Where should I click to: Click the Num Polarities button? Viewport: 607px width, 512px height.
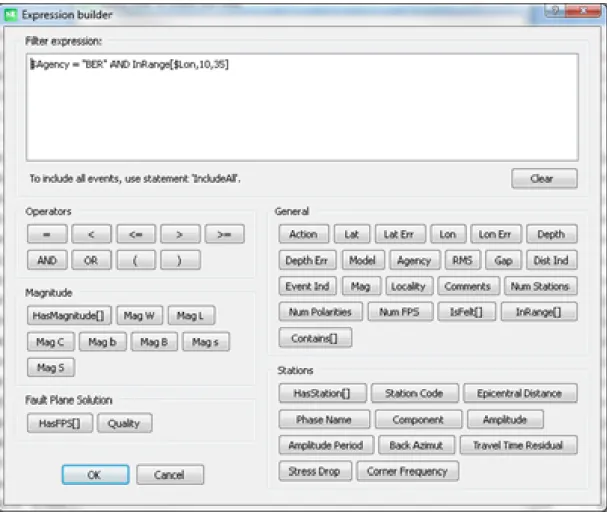click(321, 312)
